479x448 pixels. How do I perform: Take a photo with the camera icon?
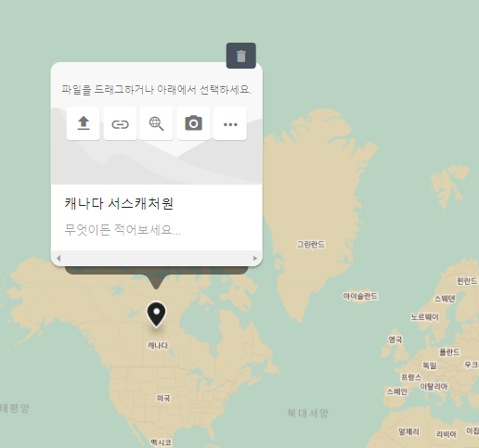(193, 123)
